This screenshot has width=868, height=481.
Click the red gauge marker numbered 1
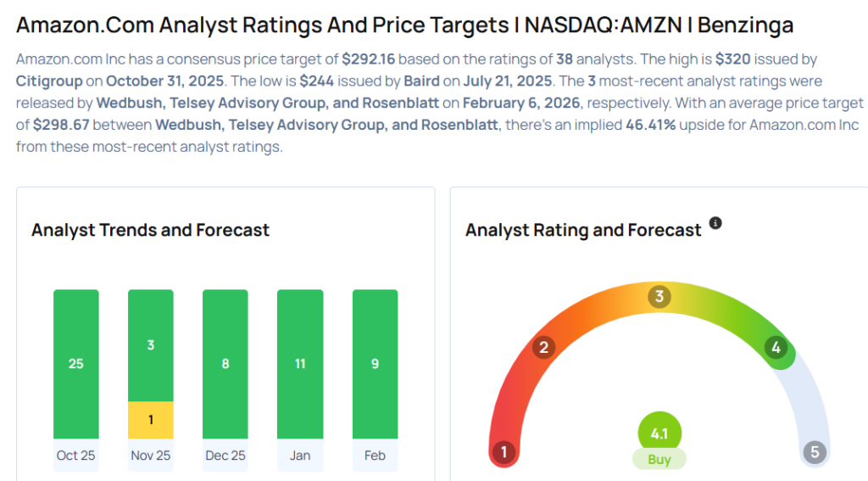[504, 452]
